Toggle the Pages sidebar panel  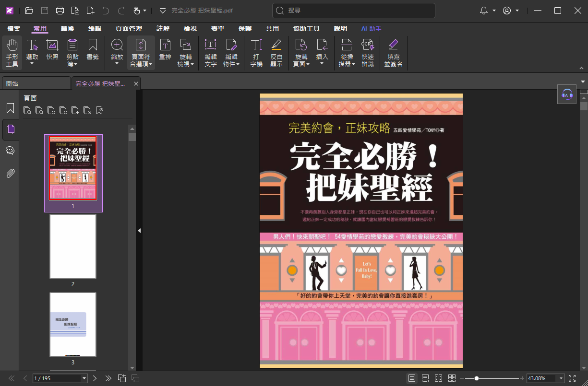point(10,129)
